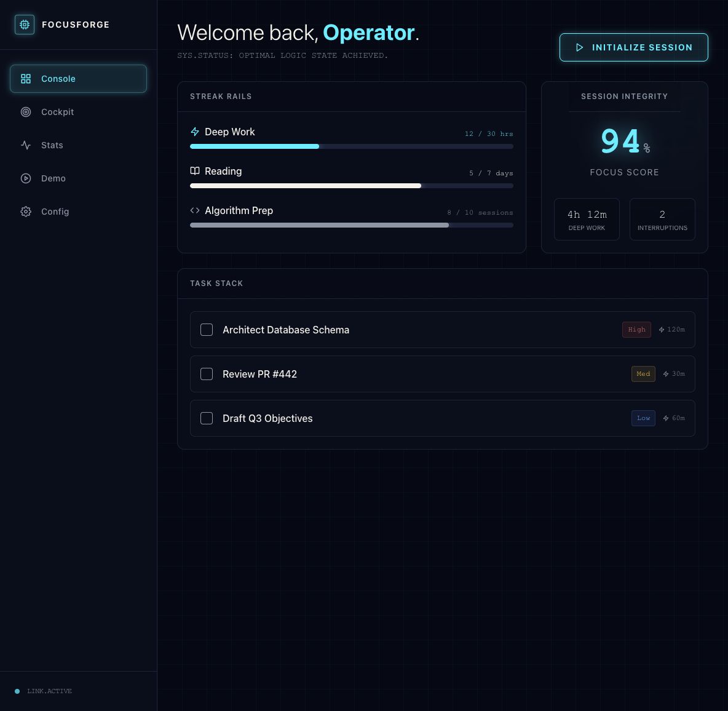Click the FOCUS SCORE label
The height and width of the screenshot is (711, 728).
click(625, 172)
